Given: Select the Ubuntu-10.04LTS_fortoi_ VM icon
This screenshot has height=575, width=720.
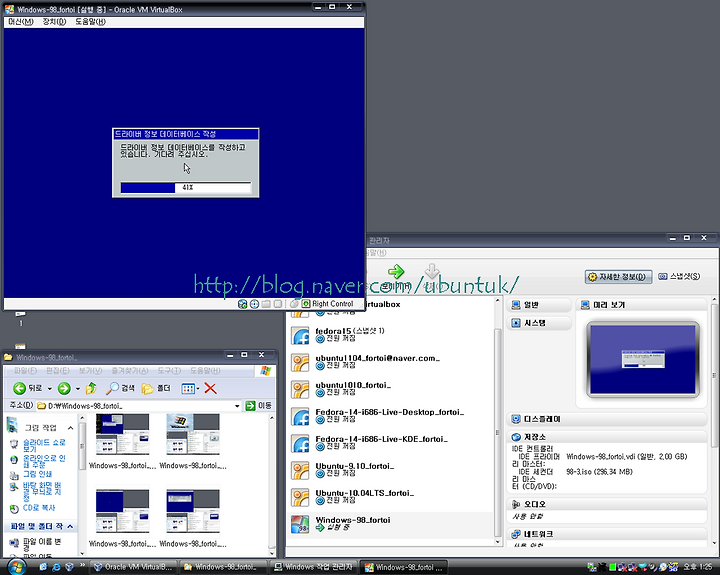Looking at the screenshot, I should click(x=301, y=498).
